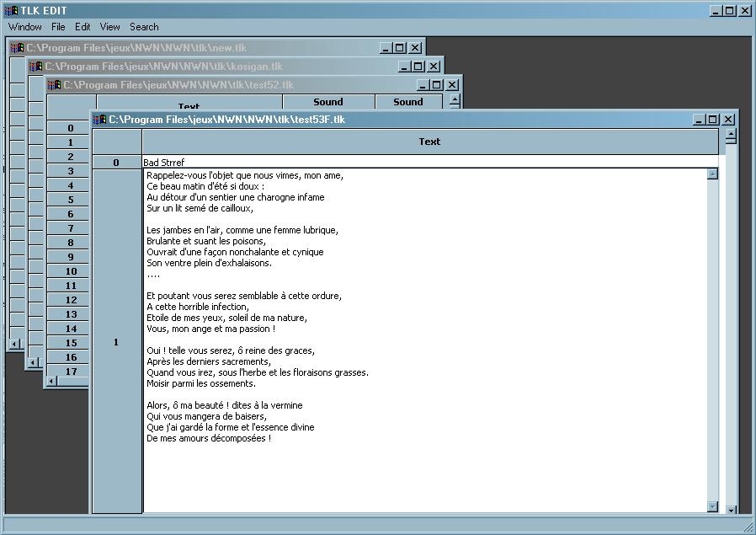Maximize the test53F.tlk window
Viewport: 756px width, 535px height.
pyautogui.click(x=713, y=120)
